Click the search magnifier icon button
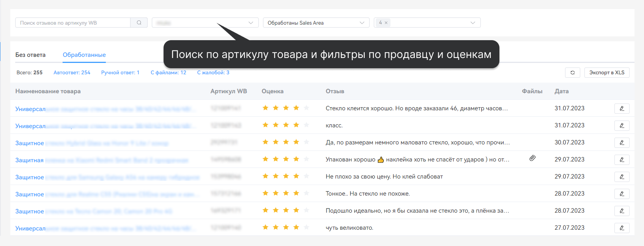 [x=139, y=23]
